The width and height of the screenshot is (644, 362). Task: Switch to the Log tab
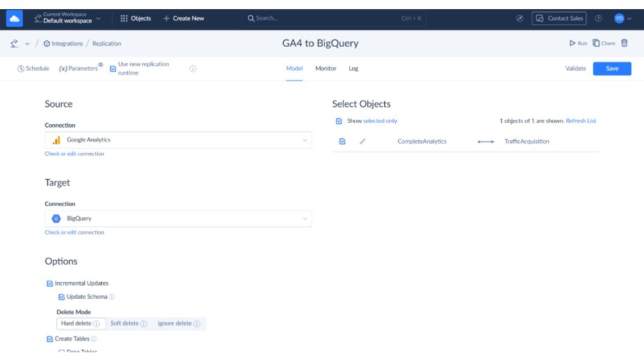click(353, 69)
